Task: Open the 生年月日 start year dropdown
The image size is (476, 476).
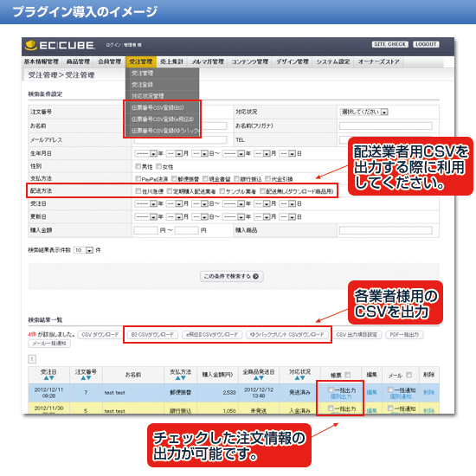Action: click(145, 153)
